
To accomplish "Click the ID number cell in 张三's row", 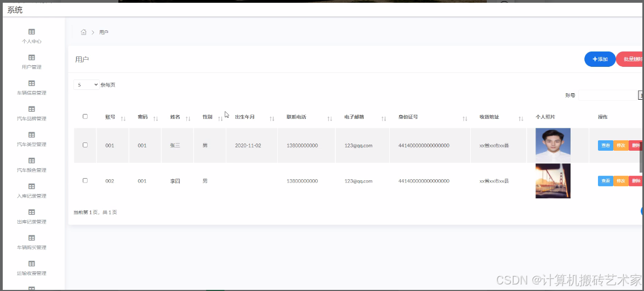I will (424, 145).
